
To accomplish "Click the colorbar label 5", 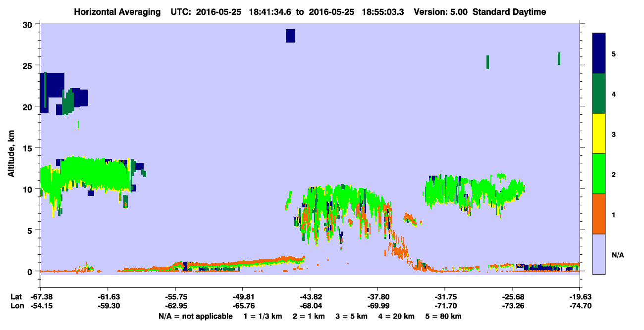I will (613, 53).
